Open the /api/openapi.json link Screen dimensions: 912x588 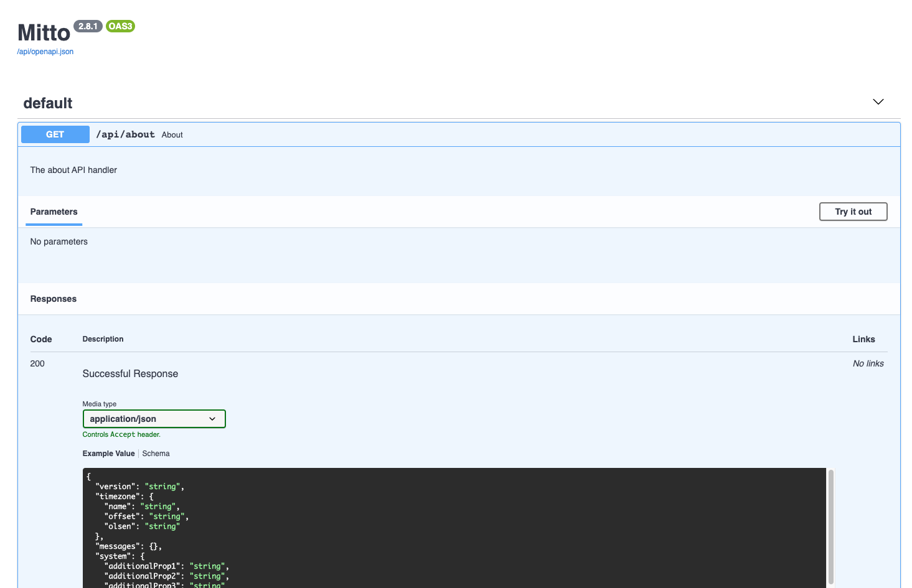coord(45,52)
